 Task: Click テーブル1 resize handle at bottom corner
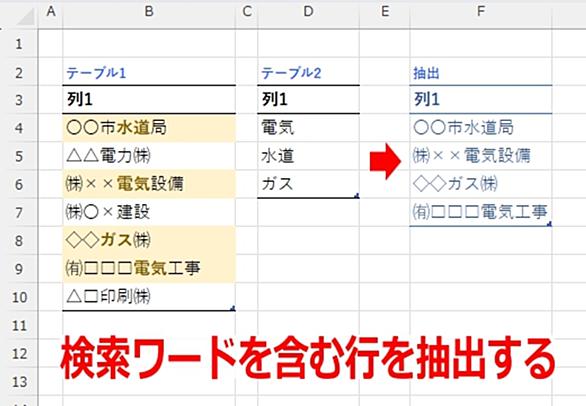[233, 308]
